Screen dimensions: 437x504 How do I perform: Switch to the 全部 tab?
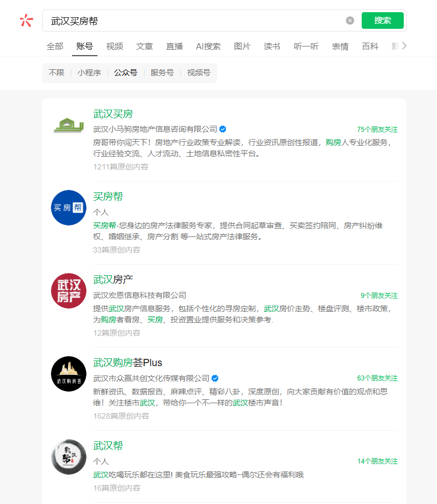[55, 47]
